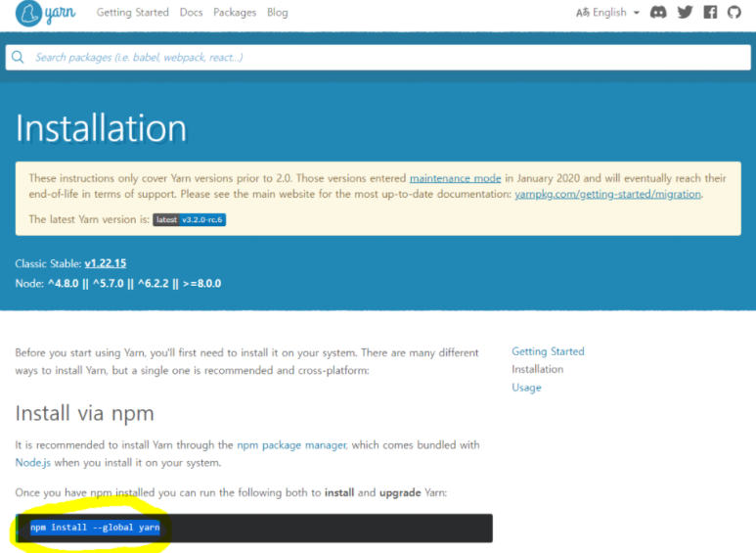Open yarnpkg.com/getting-started/migration link

pos(607,194)
